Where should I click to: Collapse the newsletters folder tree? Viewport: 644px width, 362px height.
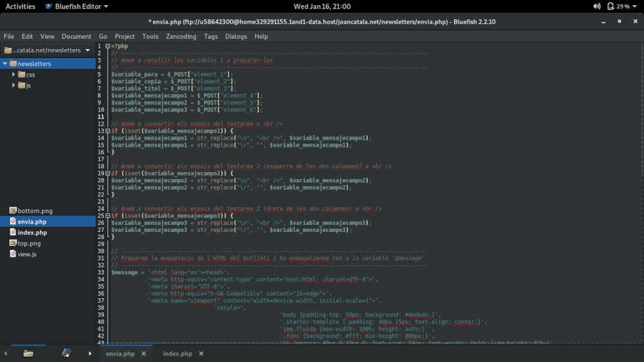tap(5, 64)
